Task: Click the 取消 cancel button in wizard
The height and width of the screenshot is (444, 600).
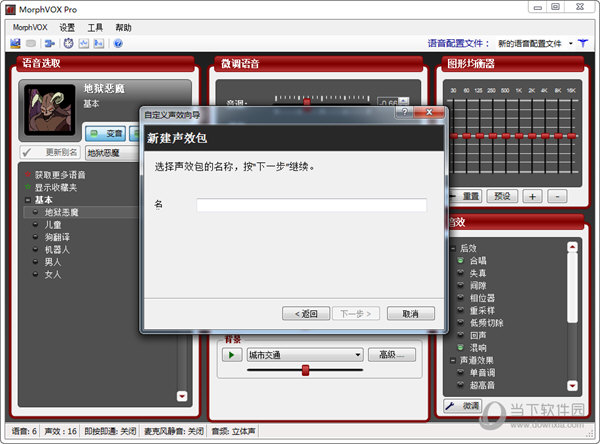Action: point(411,314)
